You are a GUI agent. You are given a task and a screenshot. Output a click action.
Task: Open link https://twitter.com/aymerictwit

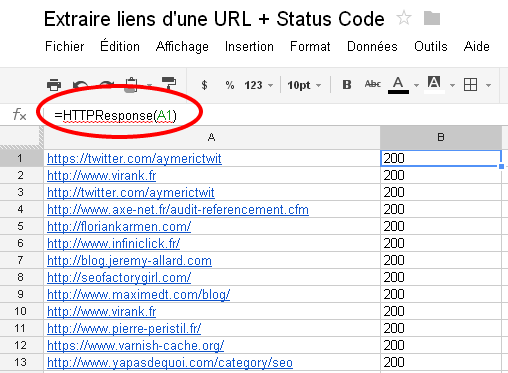pos(134,158)
